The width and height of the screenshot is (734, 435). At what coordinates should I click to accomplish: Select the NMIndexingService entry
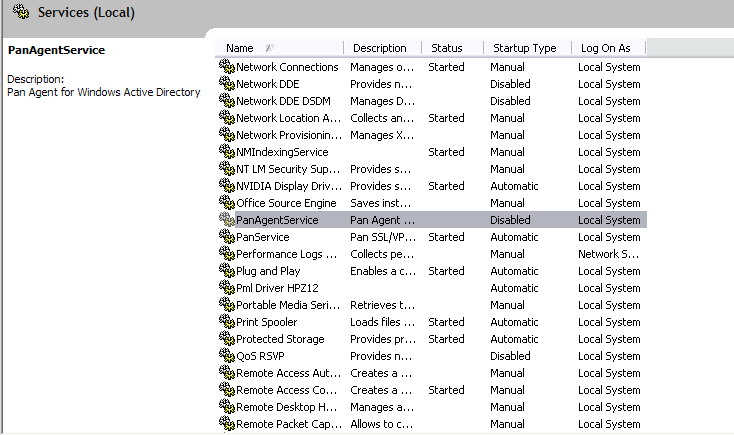point(282,152)
